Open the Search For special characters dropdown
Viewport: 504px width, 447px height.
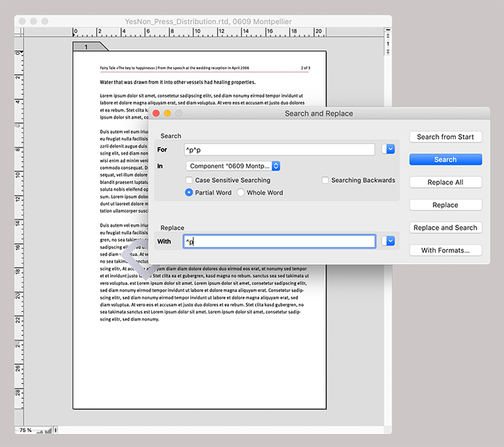(x=390, y=149)
